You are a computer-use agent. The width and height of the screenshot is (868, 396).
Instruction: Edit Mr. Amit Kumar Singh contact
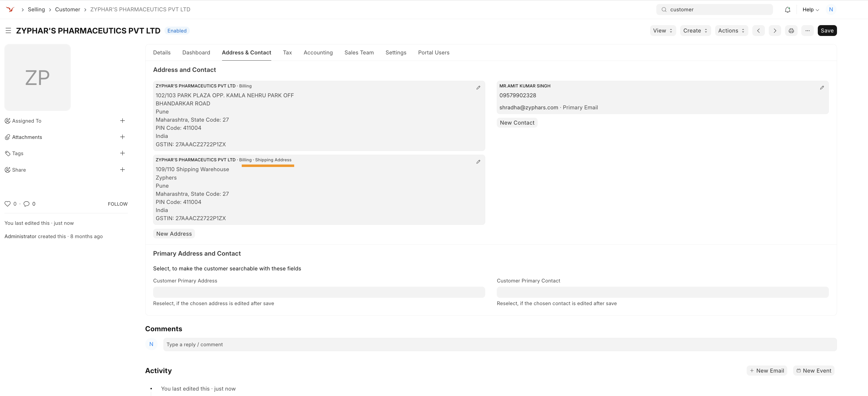(x=822, y=88)
